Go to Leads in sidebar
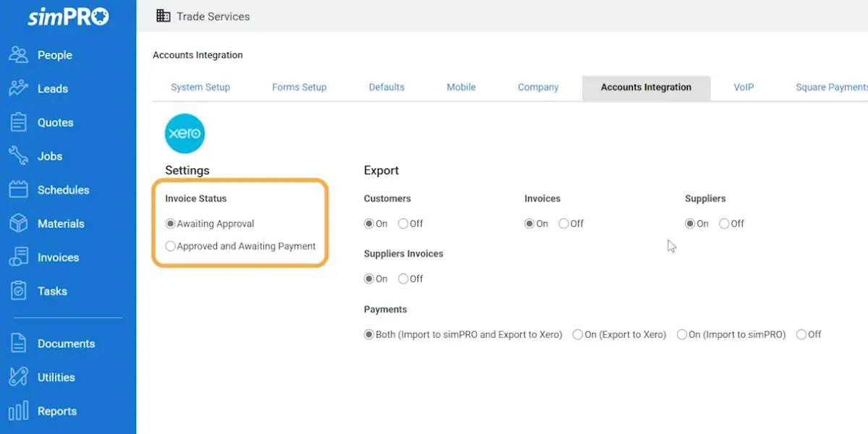This screenshot has width=868, height=434. [53, 89]
